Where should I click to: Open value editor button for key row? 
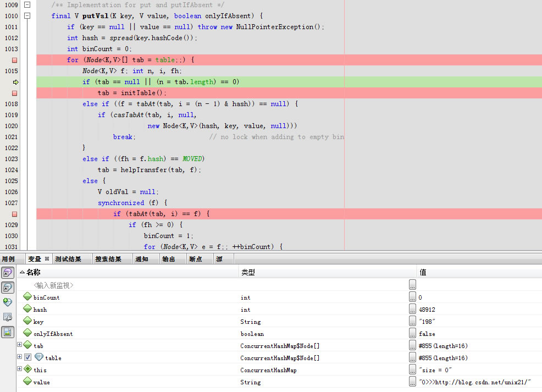pyautogui.click(x=412, y=321)
